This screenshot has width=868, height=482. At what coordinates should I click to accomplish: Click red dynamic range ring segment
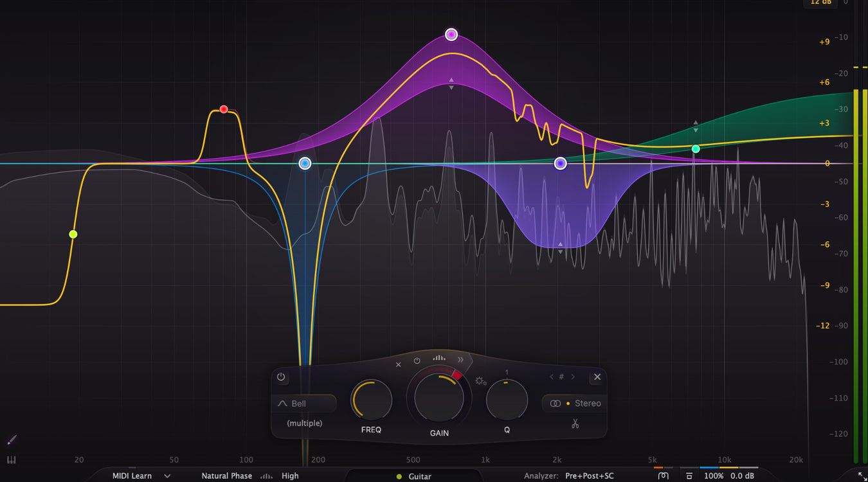tap(457, 375)
